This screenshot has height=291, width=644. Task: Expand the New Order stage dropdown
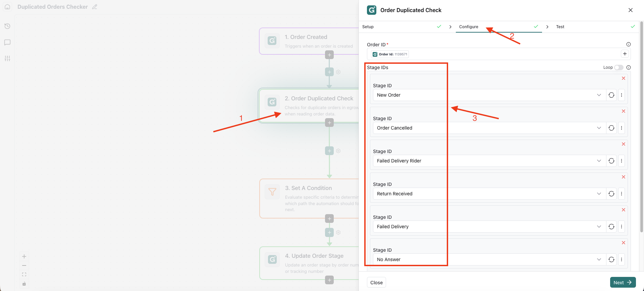point(599,95)
